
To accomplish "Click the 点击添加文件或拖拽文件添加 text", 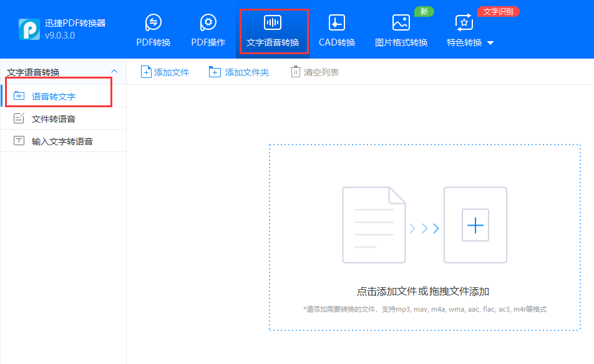I will point(422,291).
